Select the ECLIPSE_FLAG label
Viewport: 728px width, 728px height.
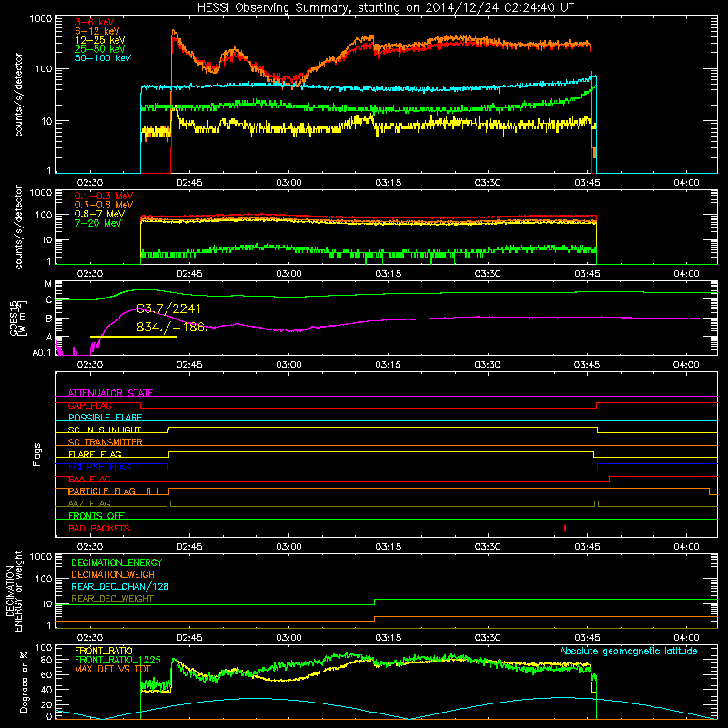point(99,467)
